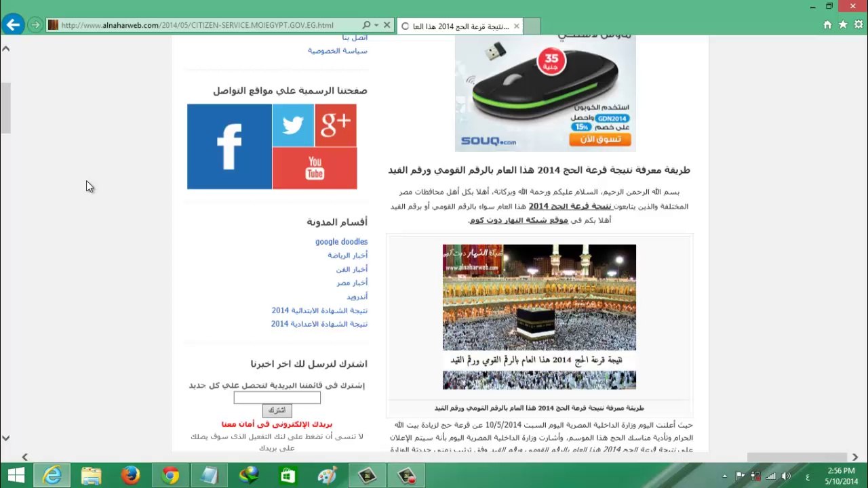Click the article headline طريقة معرفة نتيجة قرعة الحج
Viewport: 868px width, 488px height.
pyautogui.click(x=539, y=170)
